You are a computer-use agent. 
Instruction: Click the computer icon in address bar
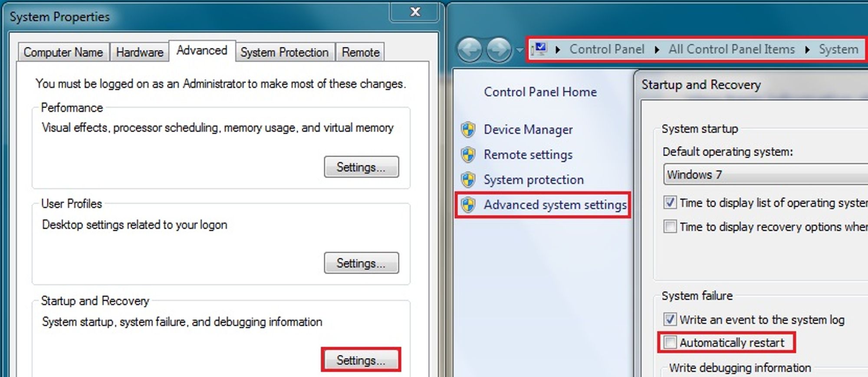[x=540, y=49]
